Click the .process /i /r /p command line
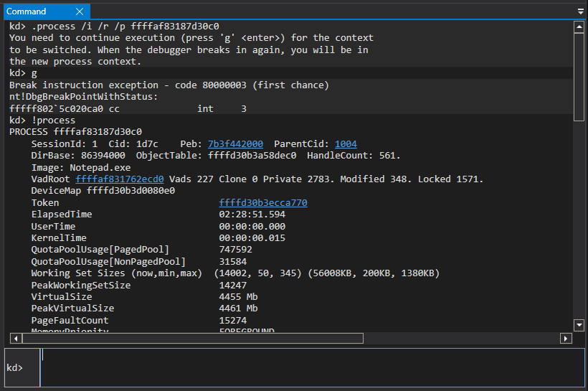The width and height of the screenshot is (588, 391). [x=115, y=27]
